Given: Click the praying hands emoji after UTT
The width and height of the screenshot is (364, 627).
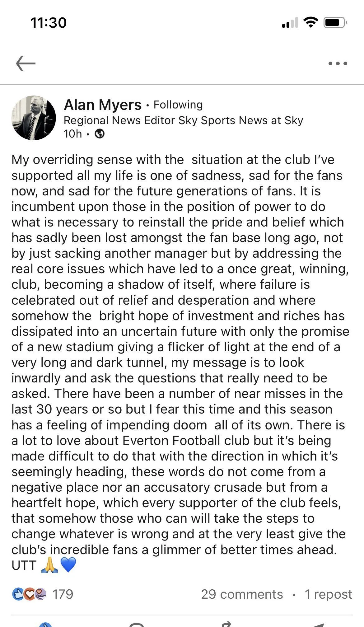Looking at the screenshot, I should coord(49,565).
